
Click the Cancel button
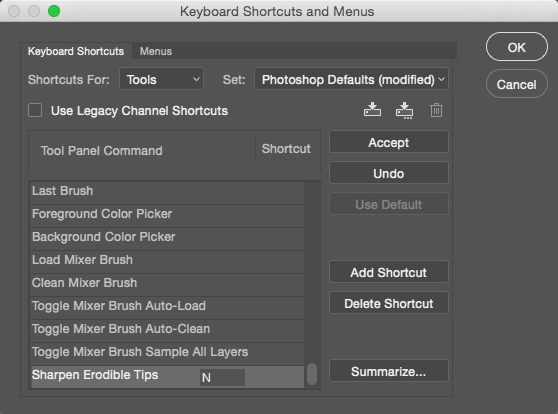click(x=516, y=84)
